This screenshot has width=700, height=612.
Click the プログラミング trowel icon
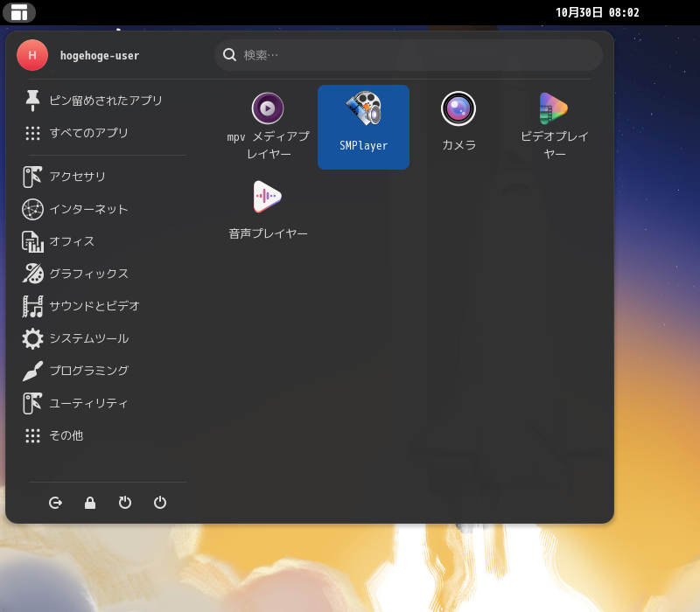(32, 371)
